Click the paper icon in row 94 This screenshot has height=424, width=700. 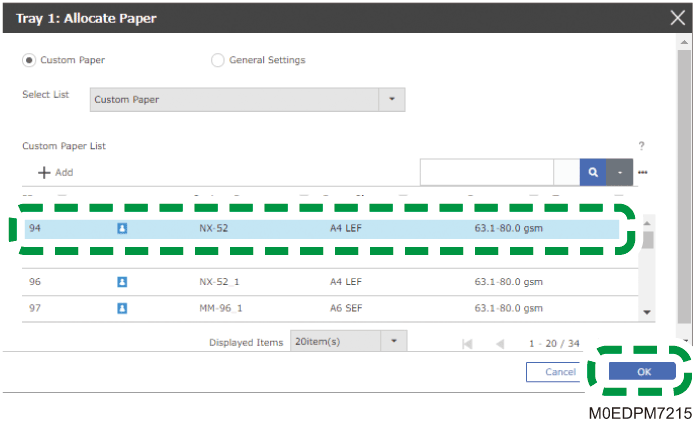pyautogui.click(x=122, y=228)
